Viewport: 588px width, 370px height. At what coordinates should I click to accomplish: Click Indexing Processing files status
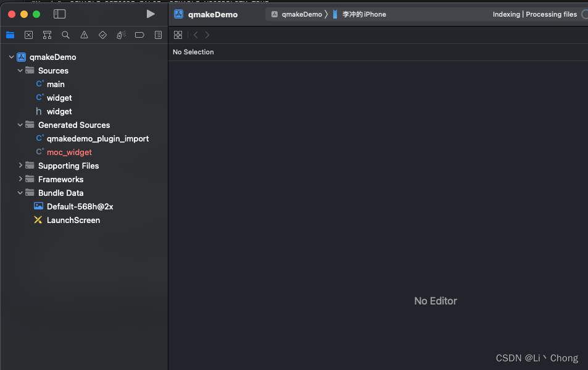535,14
